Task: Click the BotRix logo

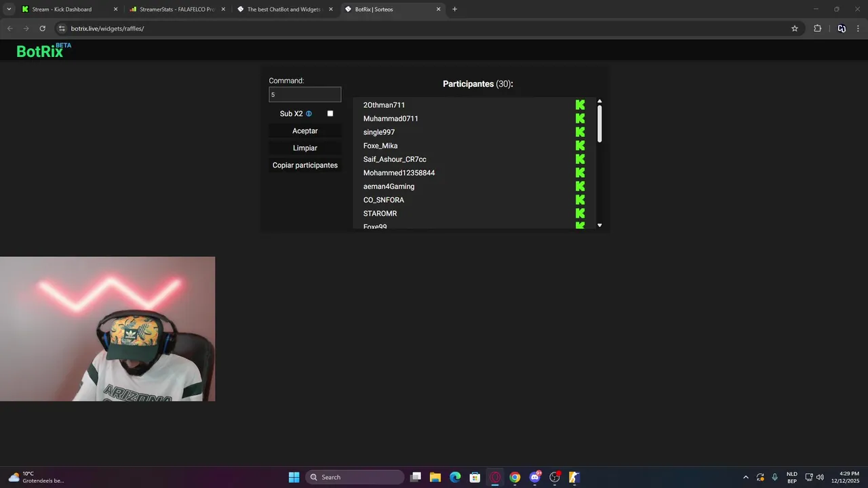Action: 43,50
